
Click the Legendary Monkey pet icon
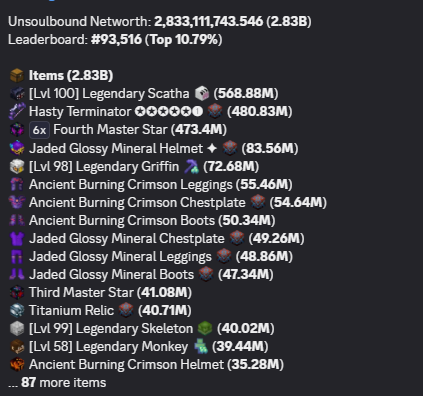17,346
